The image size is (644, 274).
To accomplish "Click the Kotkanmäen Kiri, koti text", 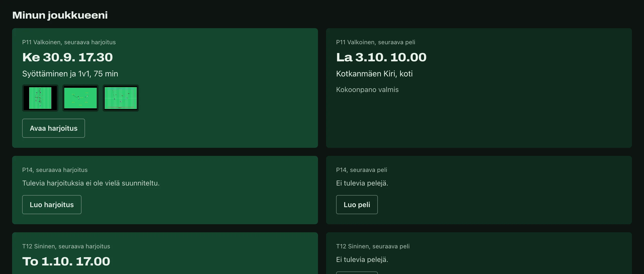I will [x=374, y=74].
